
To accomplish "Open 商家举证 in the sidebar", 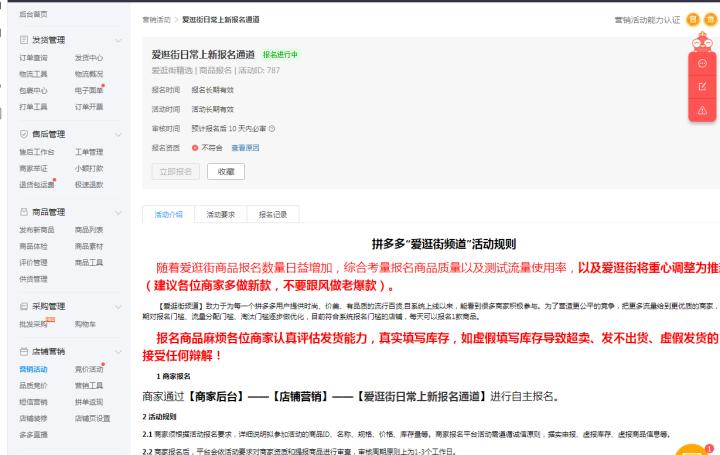I will pyautogui.click(x=33, y=169).
